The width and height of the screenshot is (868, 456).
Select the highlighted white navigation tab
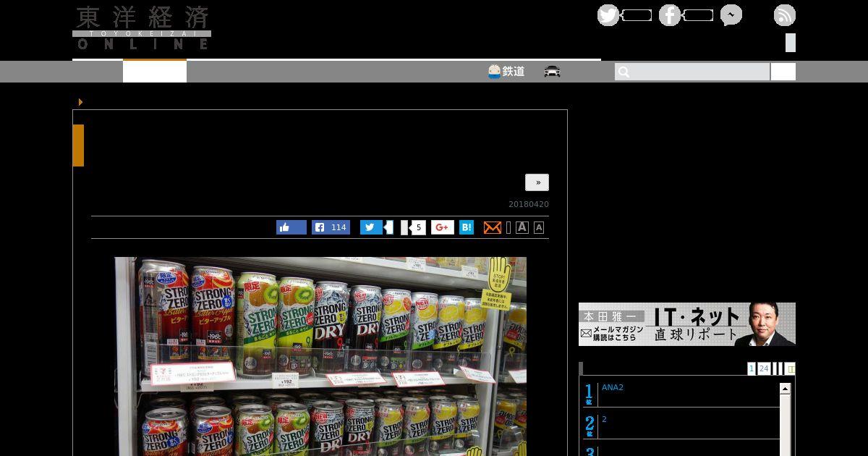click(x=155, y=72)
